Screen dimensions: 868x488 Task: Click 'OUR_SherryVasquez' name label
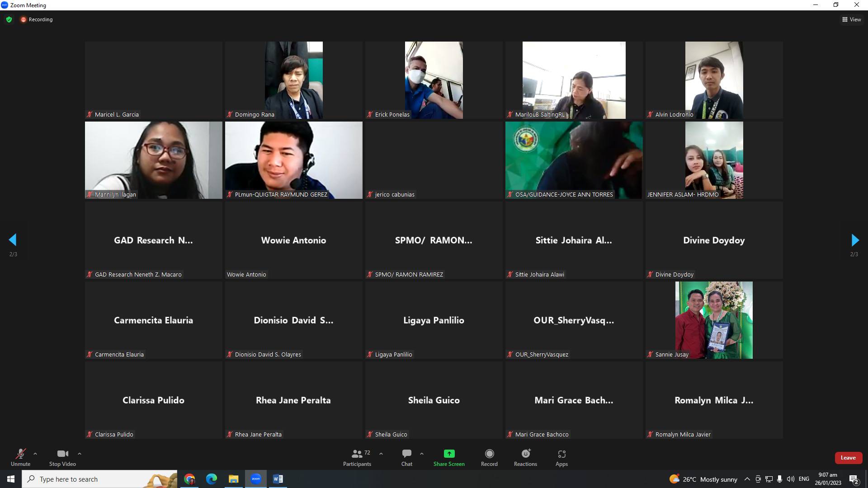coord(542,354)
